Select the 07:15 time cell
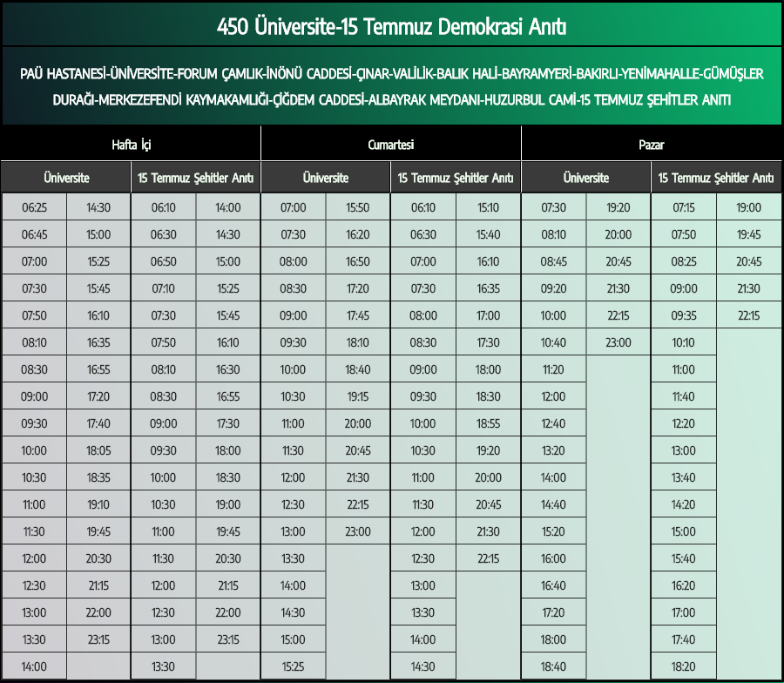Screen dimensions: 784x683 tap(684, 207)
